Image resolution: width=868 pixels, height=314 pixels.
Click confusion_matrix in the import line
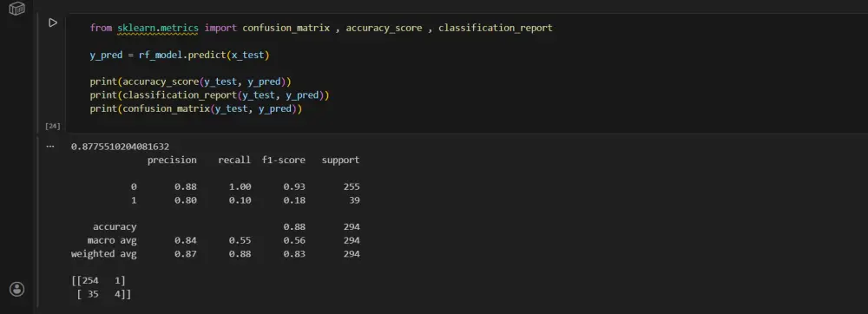point(286,28)
